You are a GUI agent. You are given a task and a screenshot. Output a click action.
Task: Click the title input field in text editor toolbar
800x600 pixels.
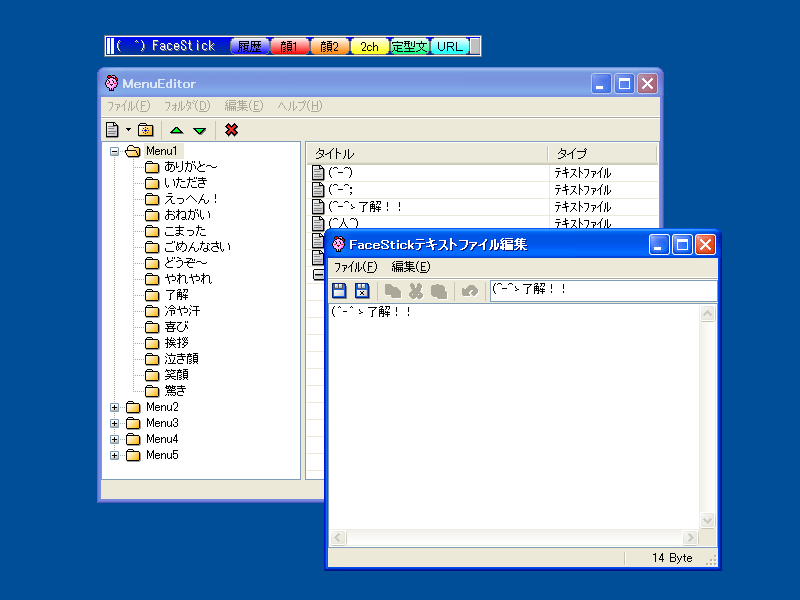(x=604, y=290)
